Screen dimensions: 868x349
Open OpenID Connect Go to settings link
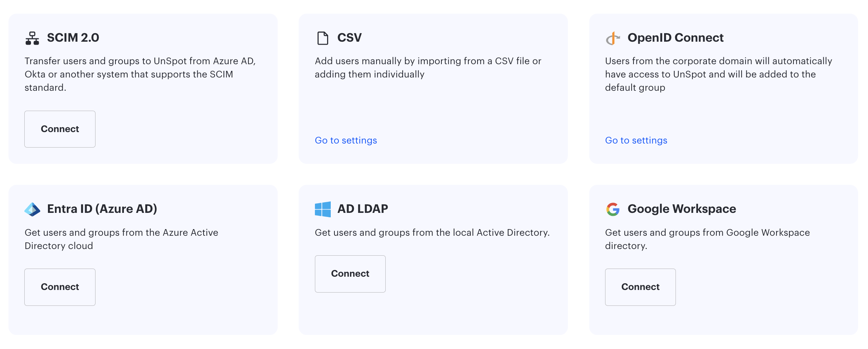pos(636,140)
